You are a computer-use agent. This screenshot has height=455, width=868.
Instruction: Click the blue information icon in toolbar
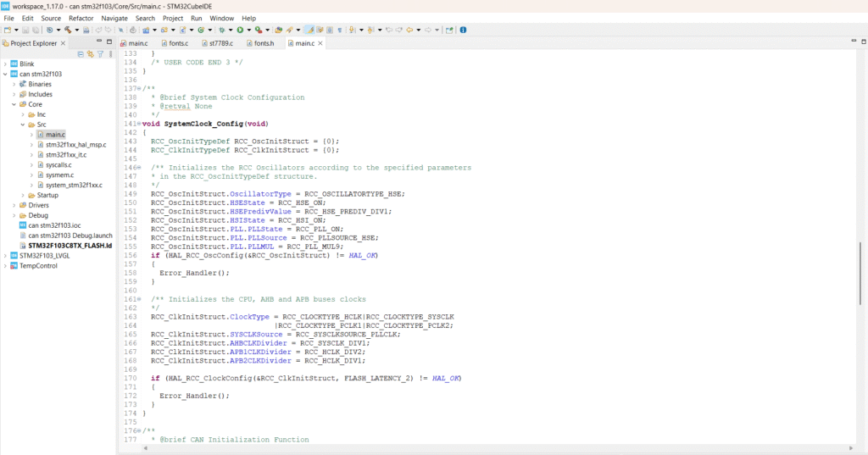(463, 30)
